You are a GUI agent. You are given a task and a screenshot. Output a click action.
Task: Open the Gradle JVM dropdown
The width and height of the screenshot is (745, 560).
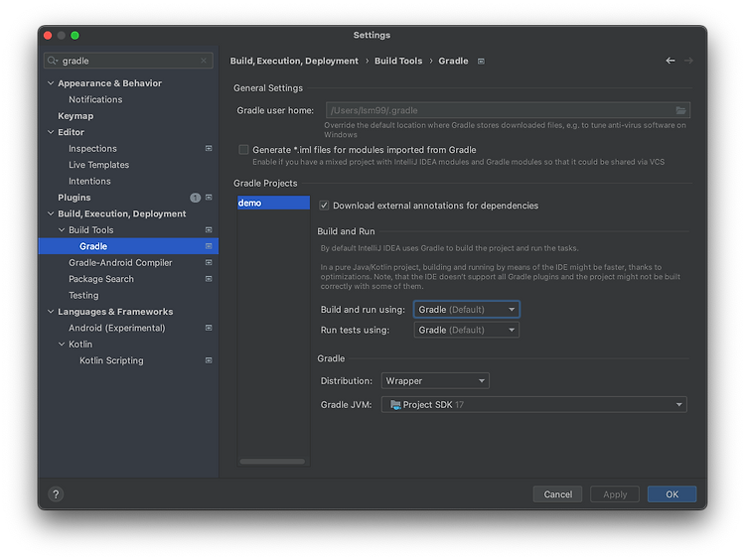click(534, 405)
